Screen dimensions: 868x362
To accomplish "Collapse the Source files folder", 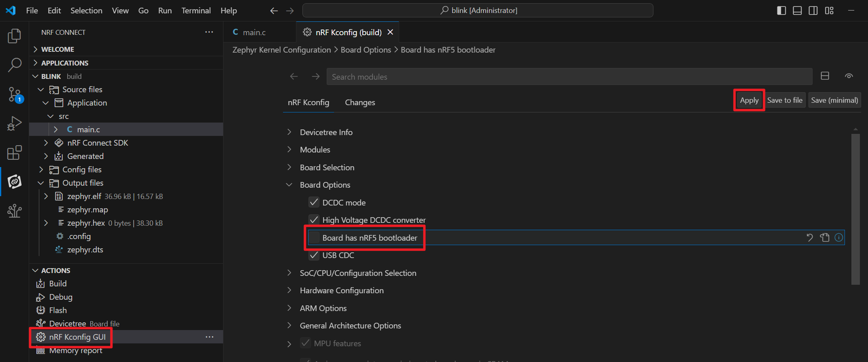I will click(41, 89).
